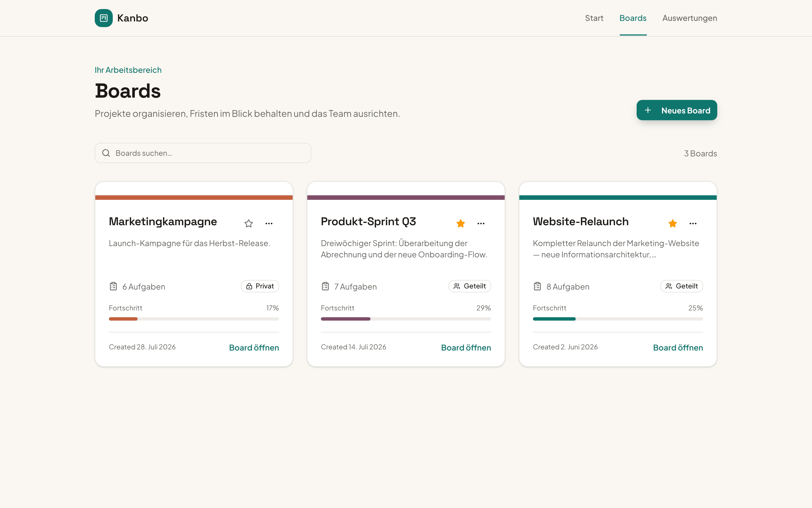The height and width of the screenshot is (508, 812).
Task: Click the Privat badge on Marketingkampagne
Action: pyautogui.click(x=260, y=286)
